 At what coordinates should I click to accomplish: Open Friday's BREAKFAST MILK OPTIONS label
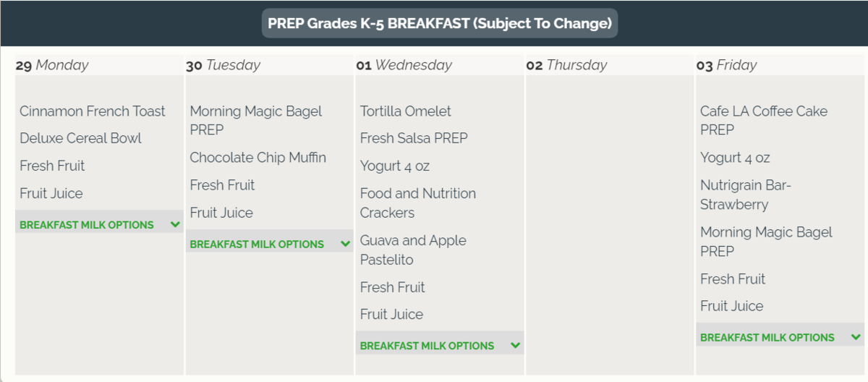click(767, 338)
